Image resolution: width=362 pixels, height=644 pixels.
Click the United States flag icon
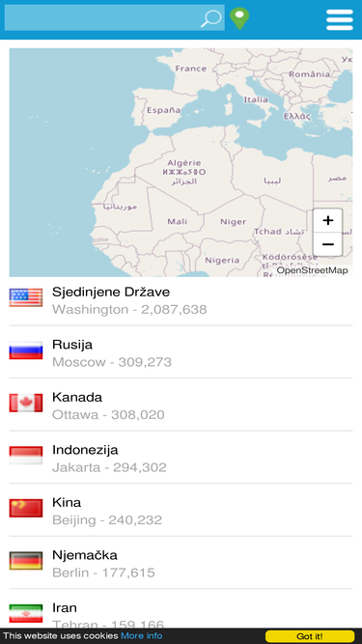(26, 297)
